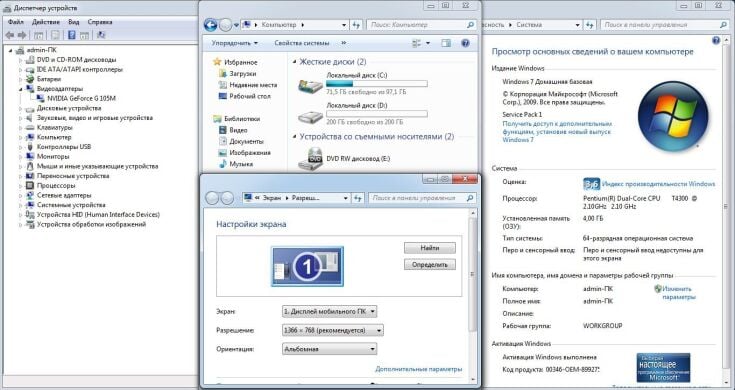735x390 pixels.
Task: Collapse the admin-ПК root node
Action: 10,50
